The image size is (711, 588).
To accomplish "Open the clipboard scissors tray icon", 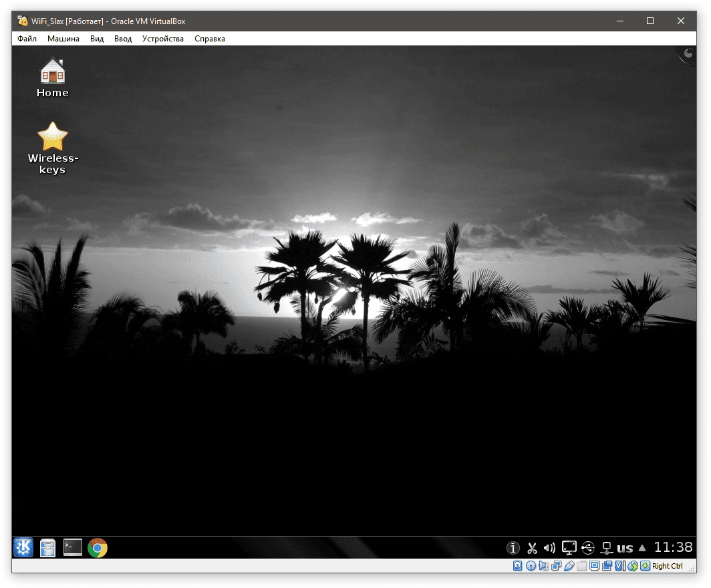I will click(x=532, y=548).
